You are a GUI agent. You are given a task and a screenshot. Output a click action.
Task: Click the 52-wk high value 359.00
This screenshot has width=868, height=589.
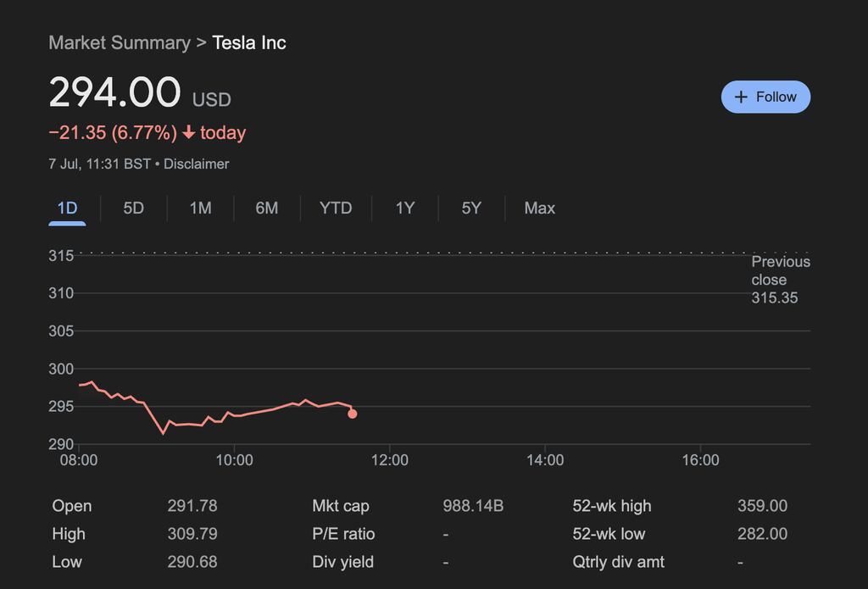click(x=762, y=506)
